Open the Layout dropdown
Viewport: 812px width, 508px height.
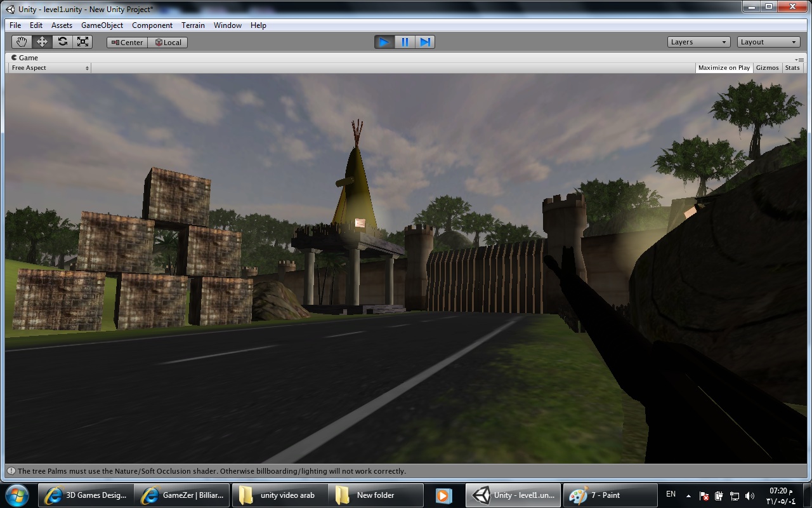[768, 42]
